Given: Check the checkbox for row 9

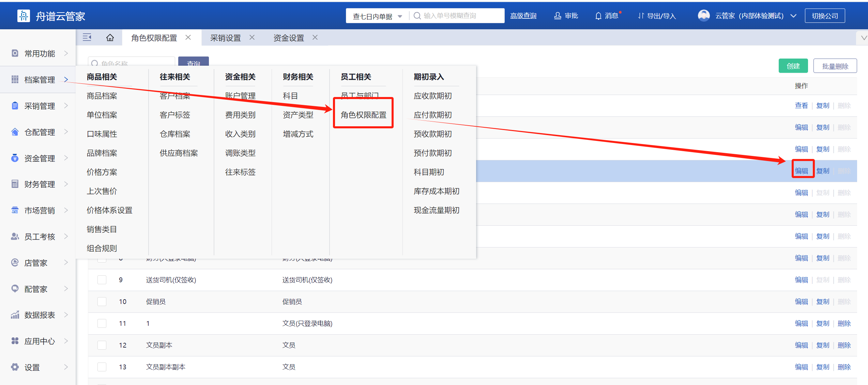Looking at the screenshot, I should point(102,280).
